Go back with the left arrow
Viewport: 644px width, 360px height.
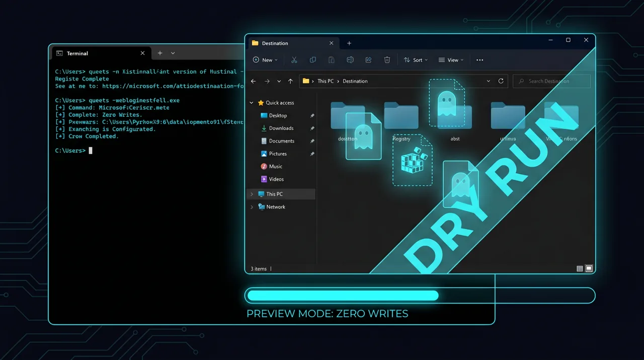(254, 81)
